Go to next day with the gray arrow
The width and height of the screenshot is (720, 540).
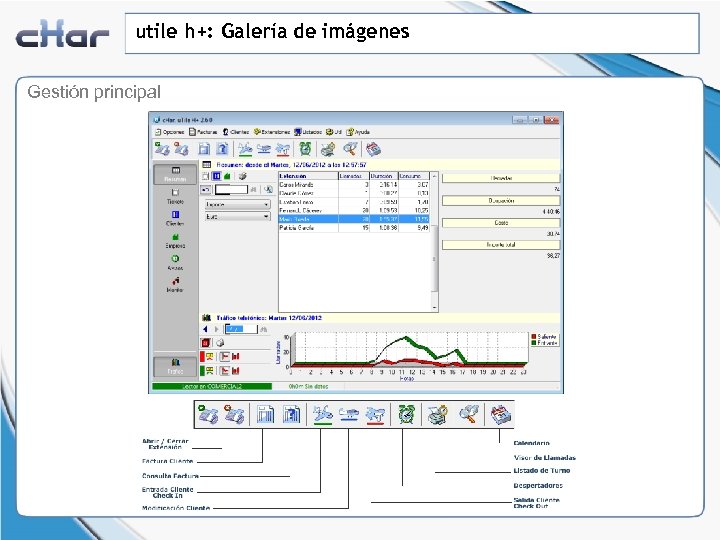point(216,329)
